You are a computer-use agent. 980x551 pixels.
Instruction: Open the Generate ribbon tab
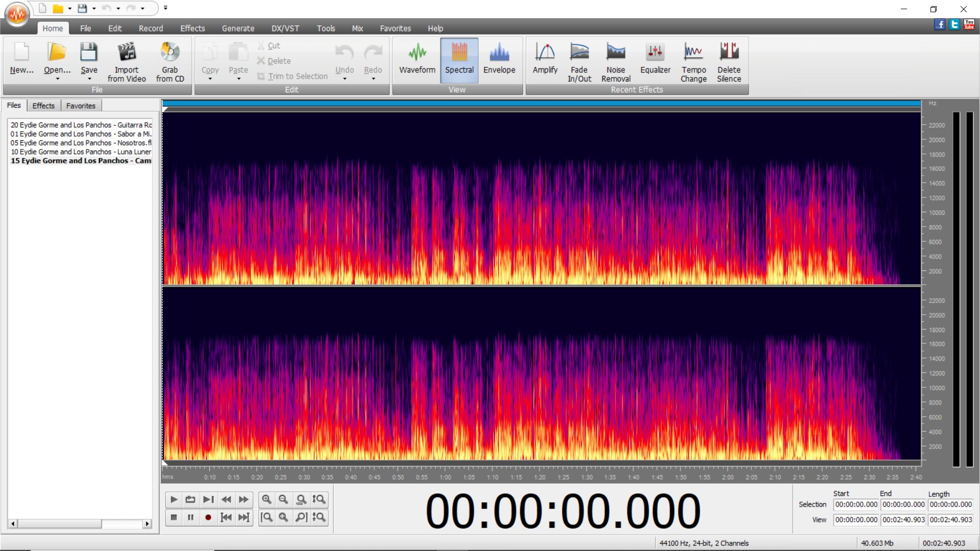238,29
